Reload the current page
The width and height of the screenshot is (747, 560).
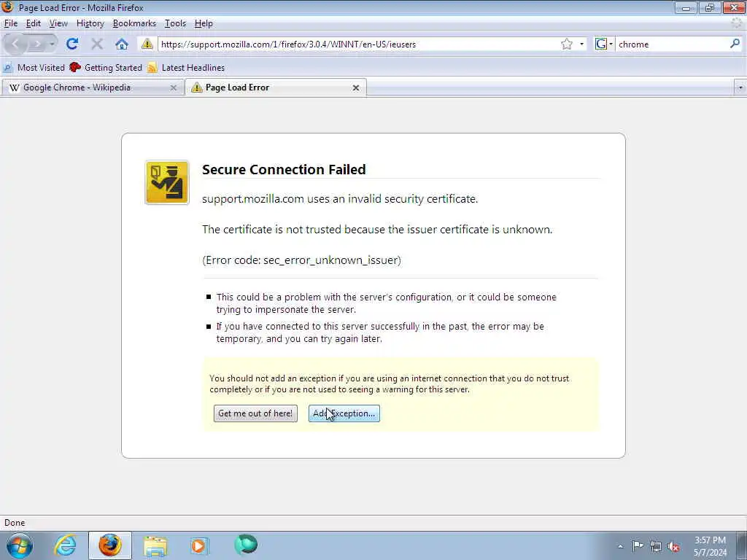point(72,44)
